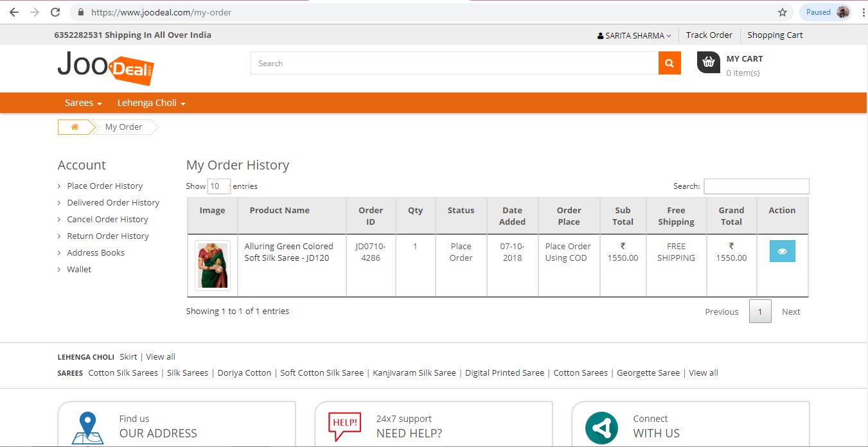This screenshot has height=447, width=868.
Task: Open Delivered Order History
Action: 113,202
